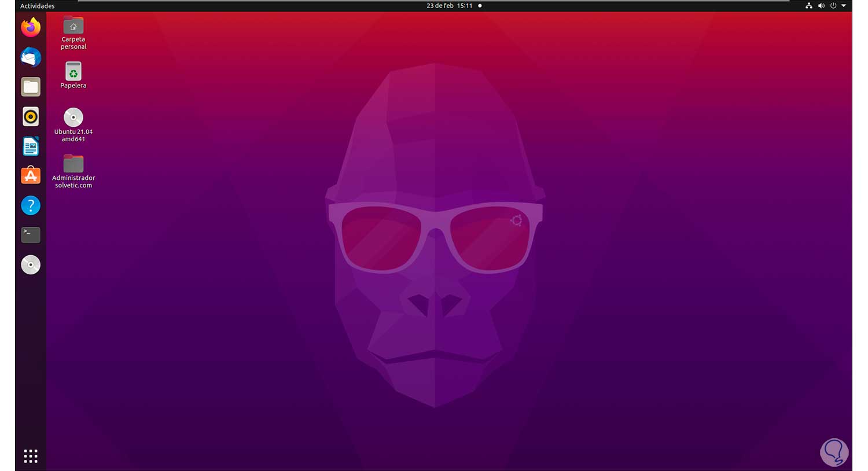Viewport: 868px width, 471px height.
Task: Expand the system menu arrow
Action: click(844, 6)
